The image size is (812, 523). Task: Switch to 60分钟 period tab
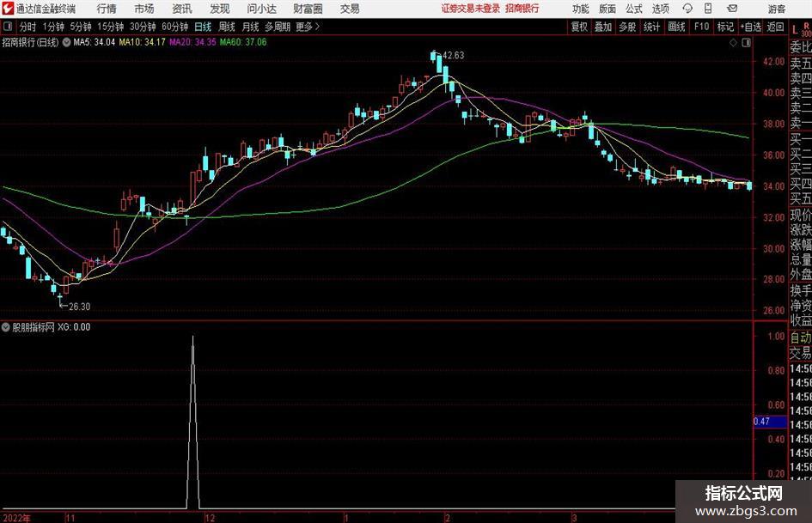point(174,27)
